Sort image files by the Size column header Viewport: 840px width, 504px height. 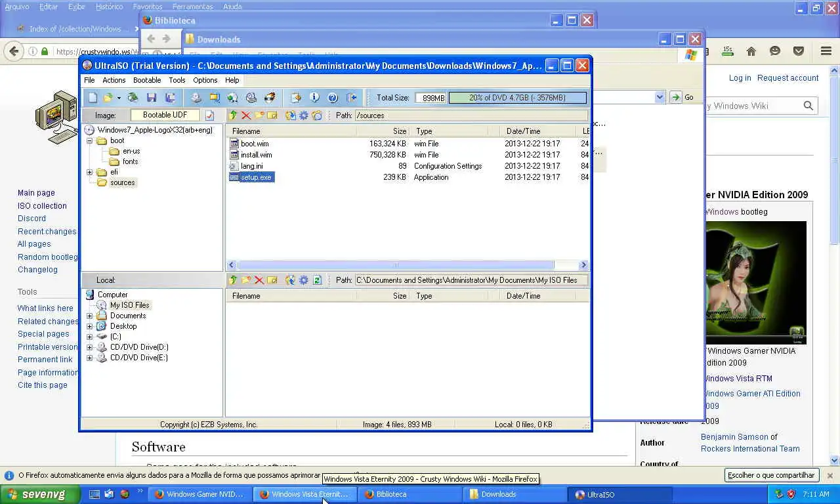point(383,131)
